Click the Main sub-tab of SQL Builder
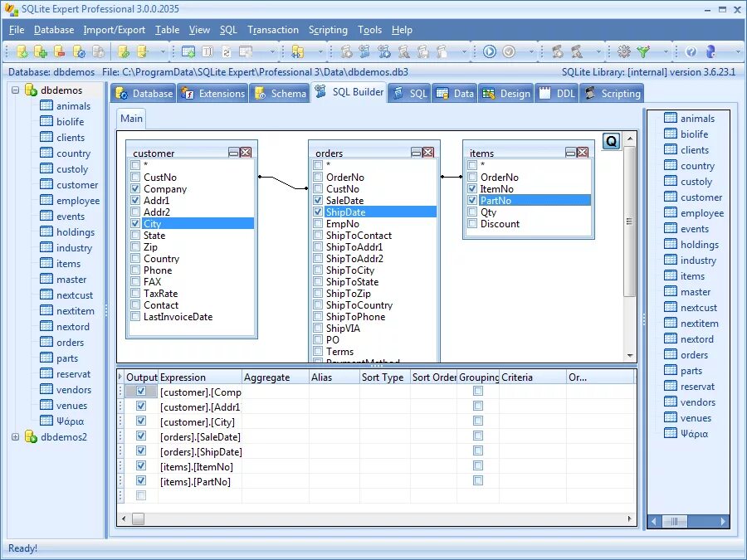Image resolution: width=747 pixels, height=560 pixels. click(x=131, y=119)
